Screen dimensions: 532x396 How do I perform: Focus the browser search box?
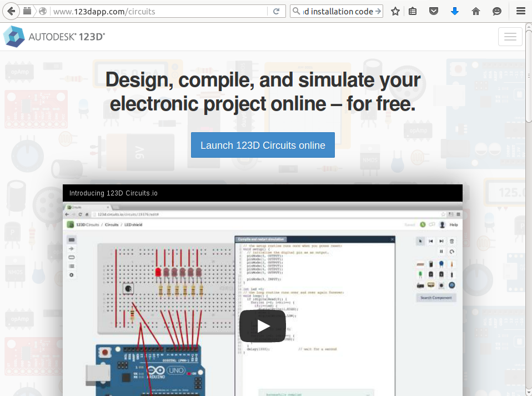coord(338,11)
